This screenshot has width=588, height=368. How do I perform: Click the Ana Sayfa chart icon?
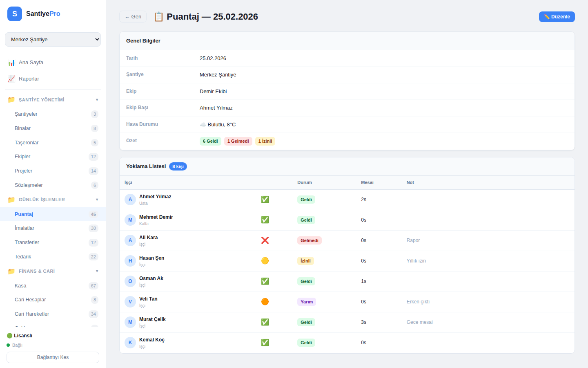coord(11,63)
